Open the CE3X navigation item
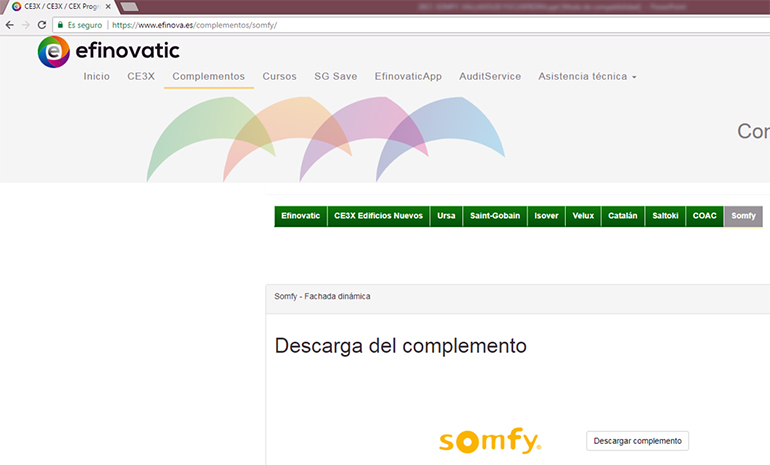Screen dimensions: 770x465 pos(141,76)
